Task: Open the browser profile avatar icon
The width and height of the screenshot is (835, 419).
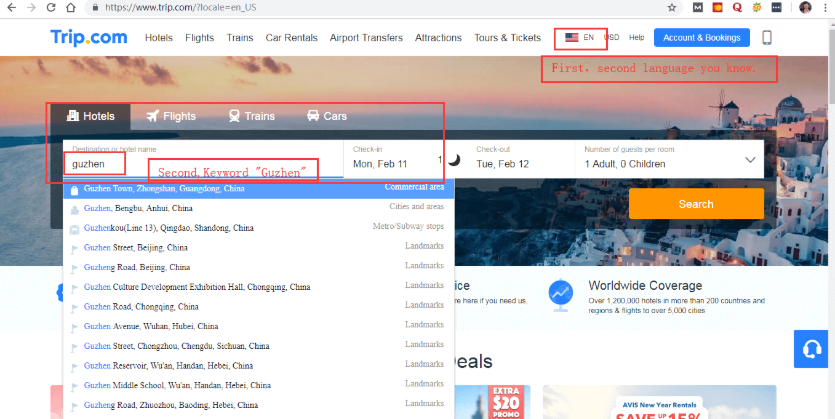Action: tap(805, 7)
